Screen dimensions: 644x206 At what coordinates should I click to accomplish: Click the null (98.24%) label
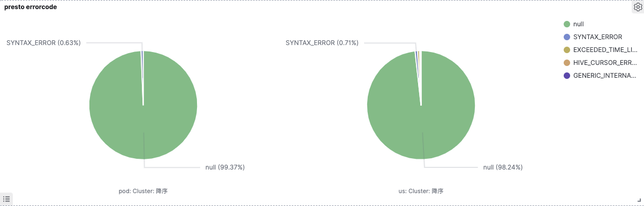point(503,167)
